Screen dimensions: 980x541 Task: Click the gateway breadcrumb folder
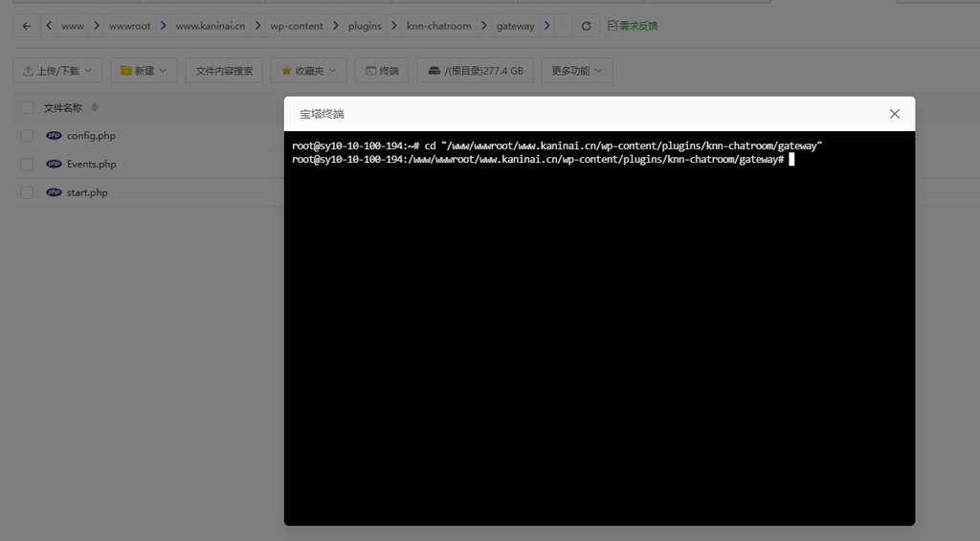click(x=516, y=26)
